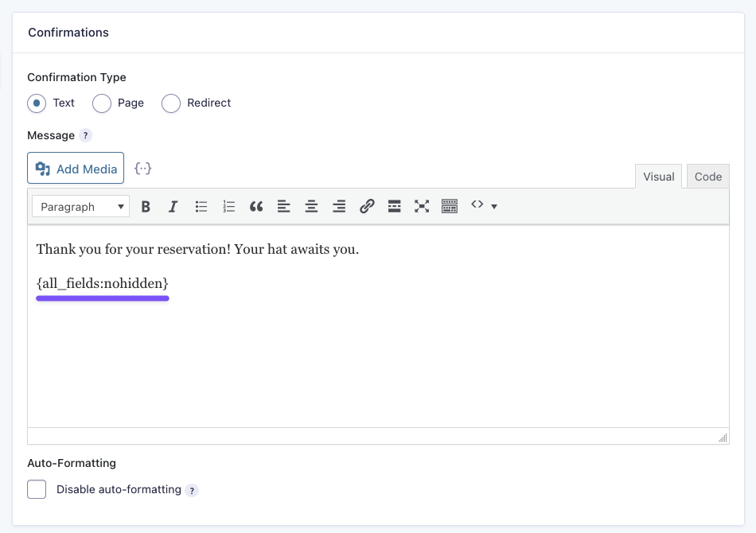The image size is (756, 533).
Task: Apply blockquote formatting
Action: pos(256,207)
